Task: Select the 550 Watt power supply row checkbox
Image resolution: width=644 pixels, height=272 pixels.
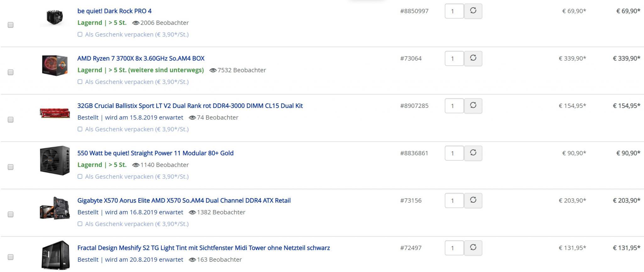Action: click(10, 167)
